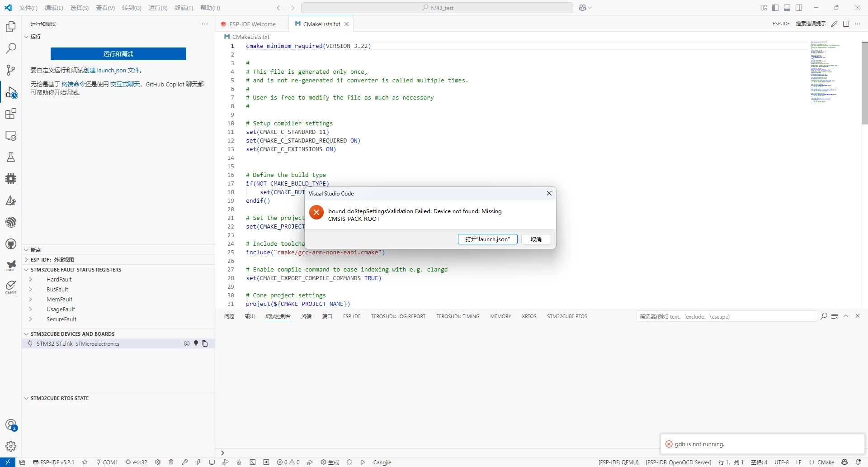The image size is (868, 467).
Task: Switch to the MEMORY panel tab
Action: 500,316
